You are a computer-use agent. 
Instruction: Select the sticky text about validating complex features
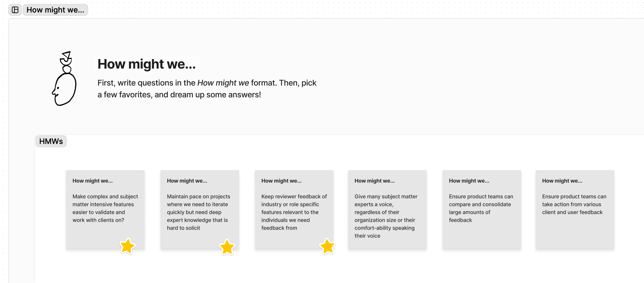[x=105, y=208]
